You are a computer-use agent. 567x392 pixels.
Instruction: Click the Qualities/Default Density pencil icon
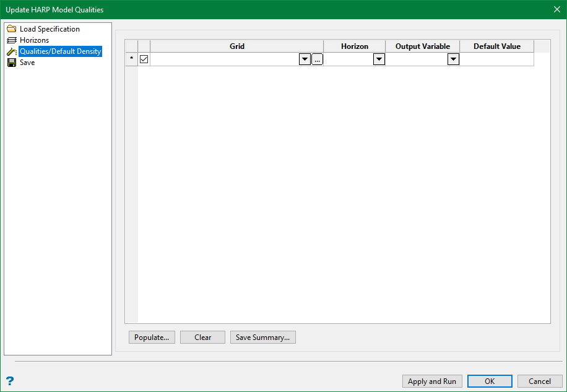(x=12, y=51)
